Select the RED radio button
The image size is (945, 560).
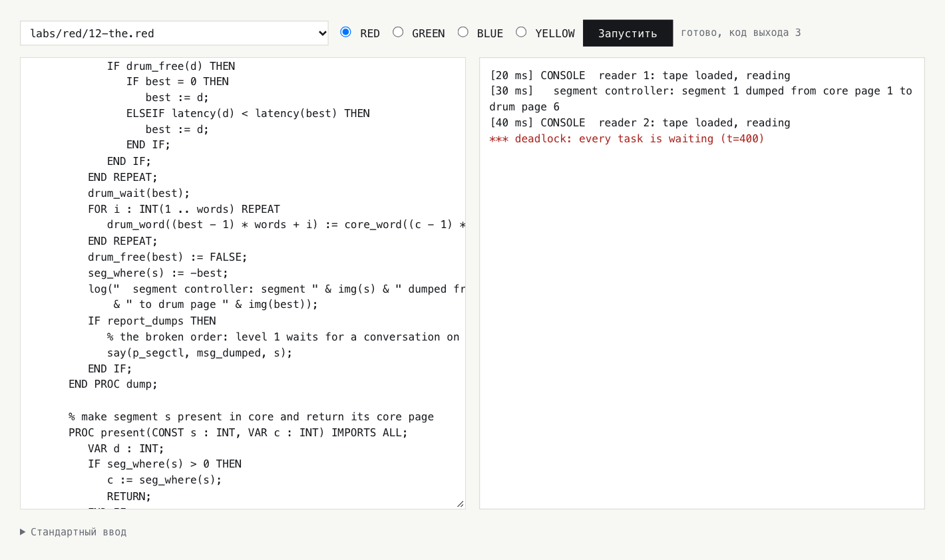[345, 32]
